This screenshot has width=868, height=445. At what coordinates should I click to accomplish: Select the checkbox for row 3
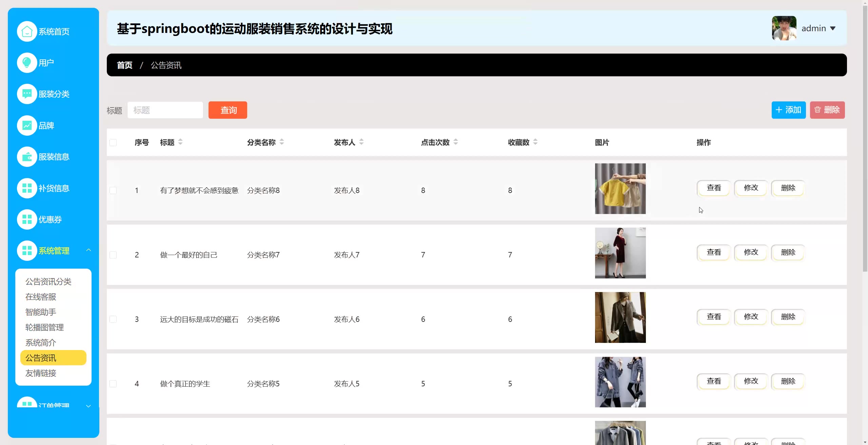coord(113,319)
